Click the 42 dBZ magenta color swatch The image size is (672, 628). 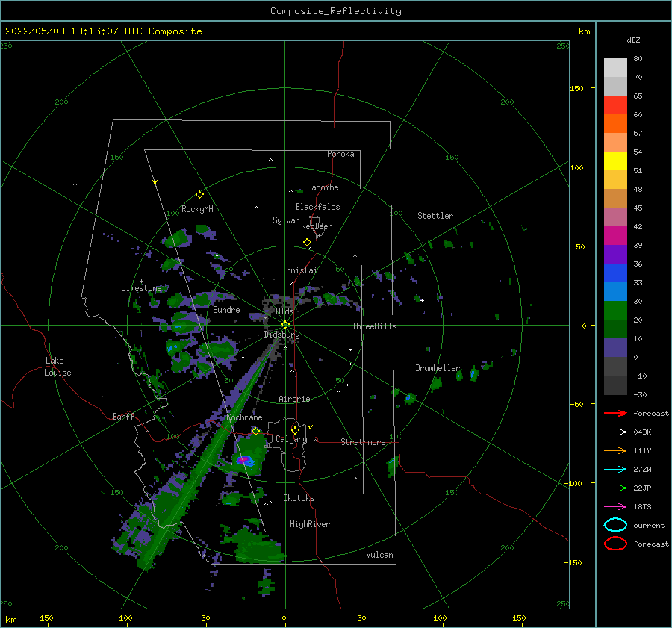615,236
